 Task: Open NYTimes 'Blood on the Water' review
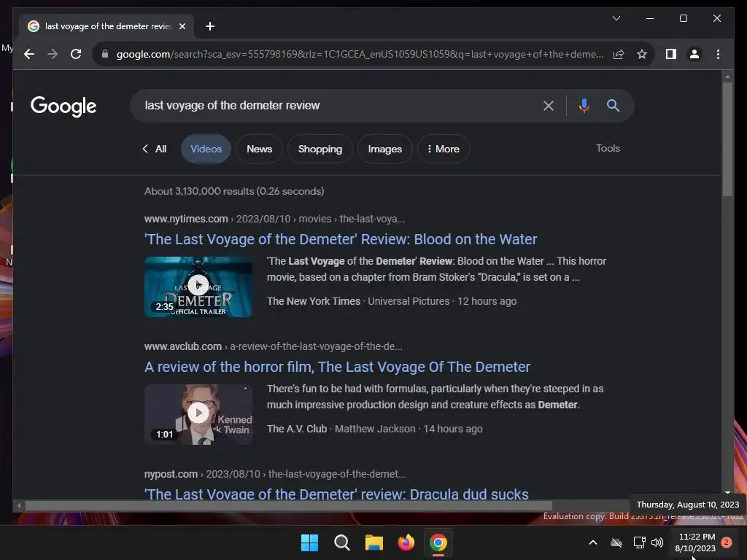click(341, 239)
